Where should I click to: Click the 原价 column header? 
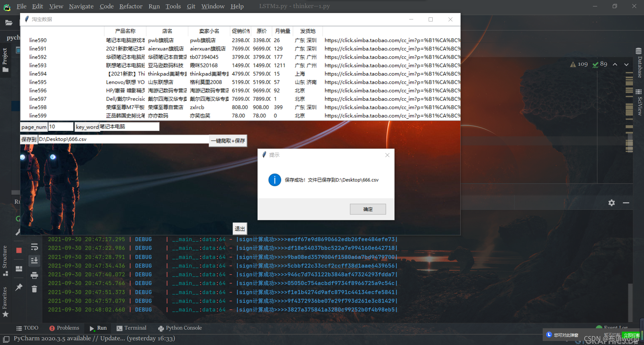click(262, 31)
